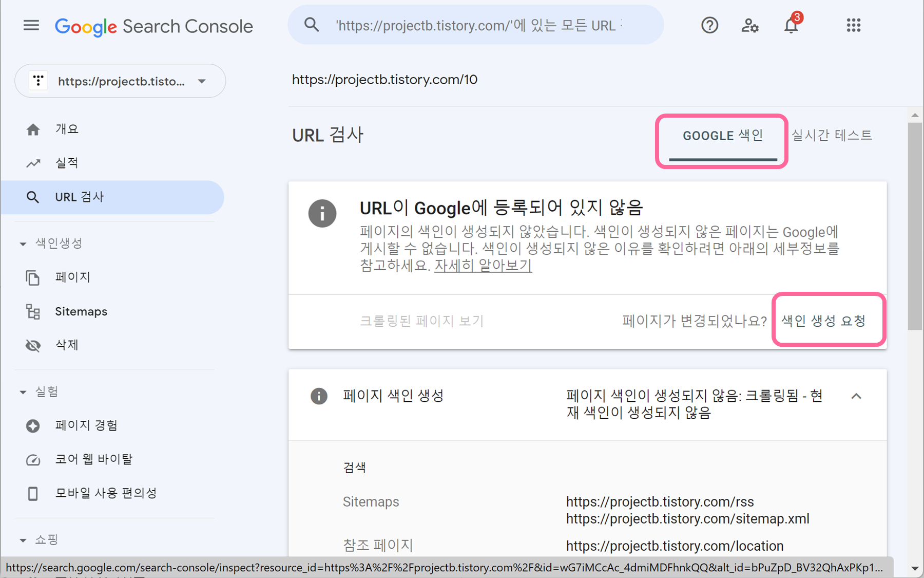Click the magnifier icon beside URL 검사
This screenshot has width=924, height=578.
point(33,197)
